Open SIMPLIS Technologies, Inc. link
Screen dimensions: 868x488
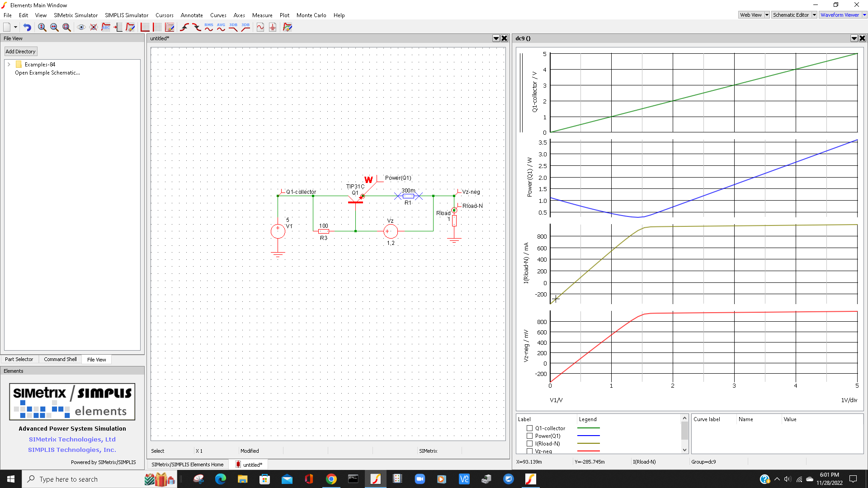pos(72,450)
